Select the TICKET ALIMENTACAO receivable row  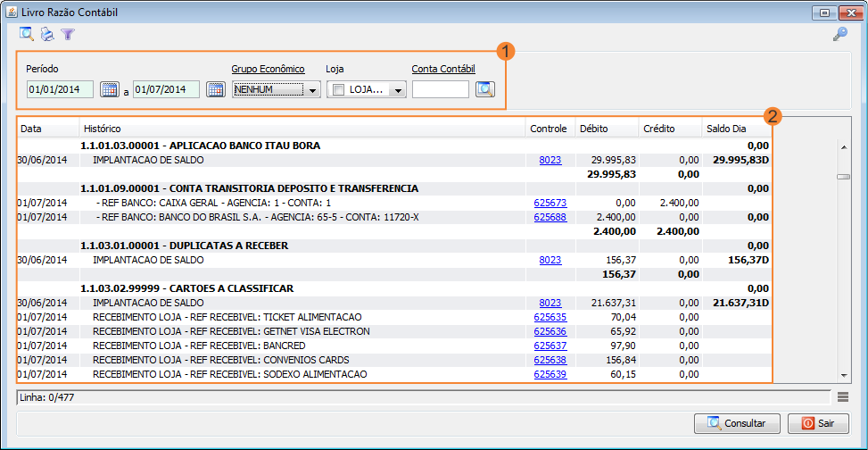click(394, 318)
